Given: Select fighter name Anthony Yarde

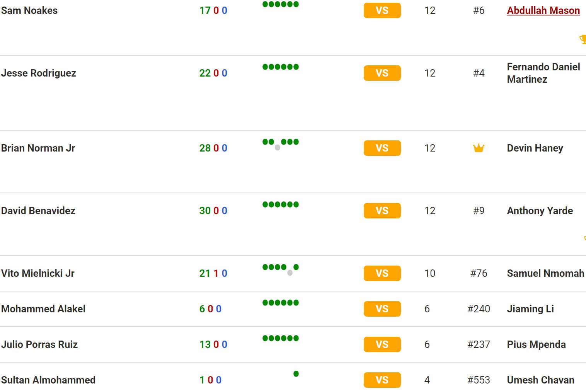Looking at the screenshot, I should tap(540, 211).
